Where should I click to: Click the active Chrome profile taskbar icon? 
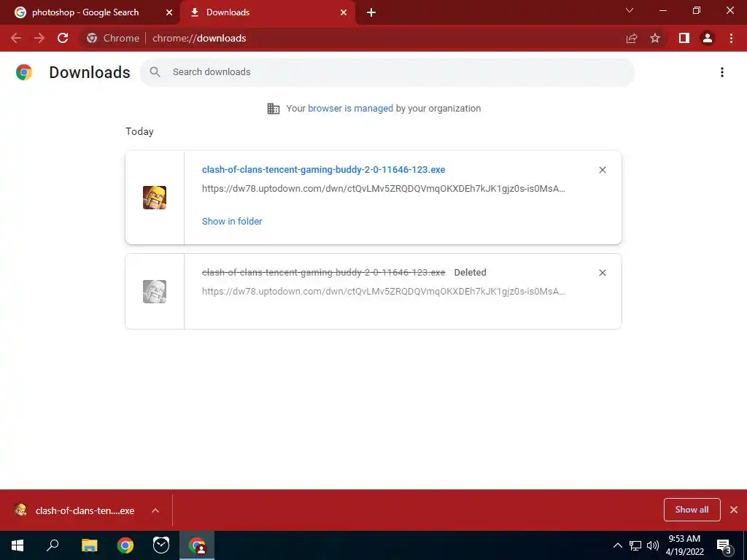pyautogui.click(x=197, y=545)
